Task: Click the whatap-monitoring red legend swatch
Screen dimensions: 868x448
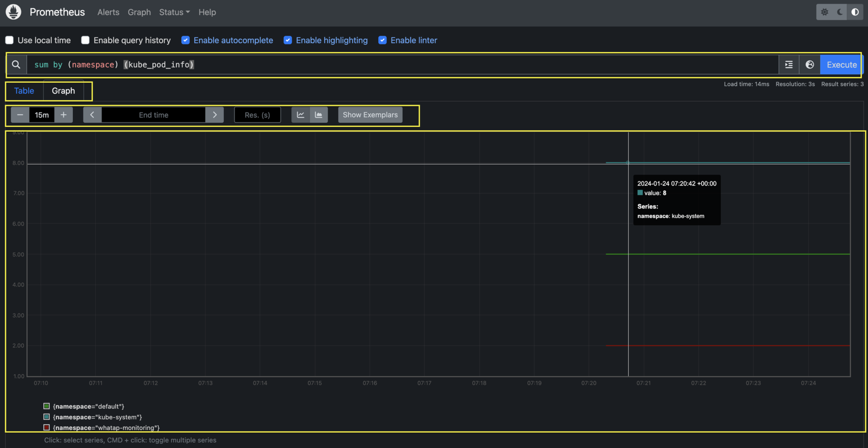Action: point(46,427)
